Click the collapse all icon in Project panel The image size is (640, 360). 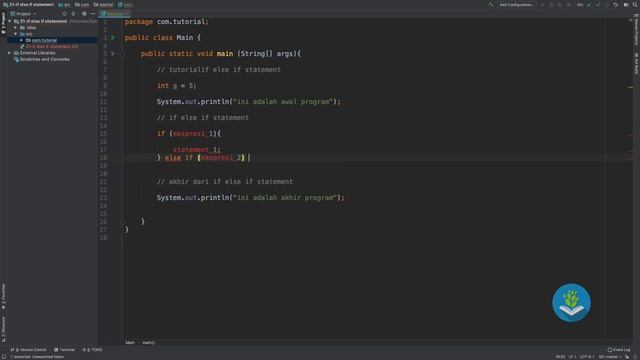click(73, 13)
